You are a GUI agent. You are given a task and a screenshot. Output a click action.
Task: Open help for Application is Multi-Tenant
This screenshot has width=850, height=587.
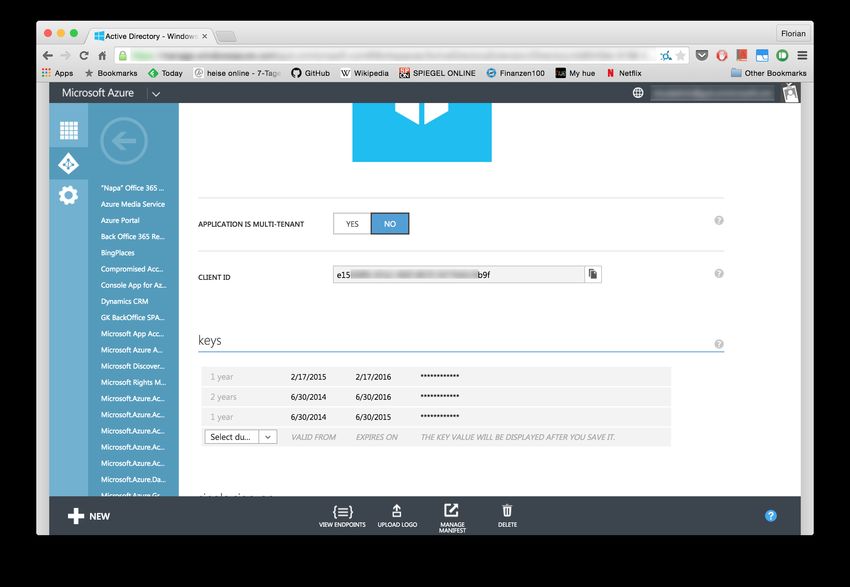coord(719,221)
